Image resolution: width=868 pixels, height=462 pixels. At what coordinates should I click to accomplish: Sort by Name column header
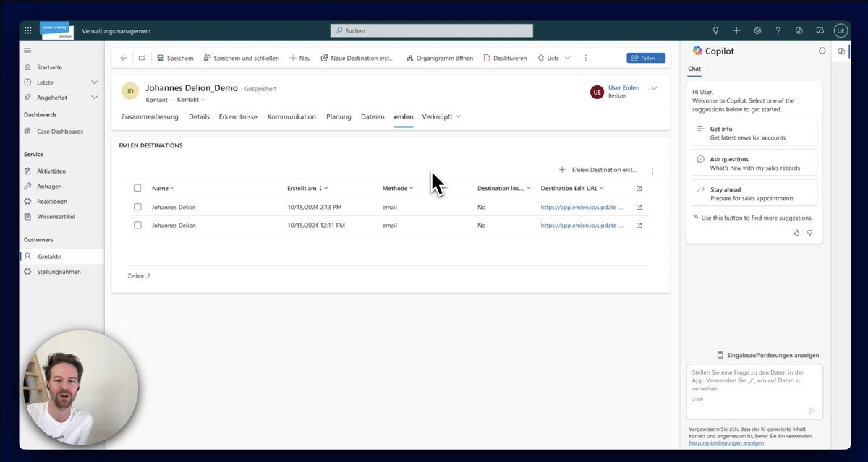tap(163, 188)
